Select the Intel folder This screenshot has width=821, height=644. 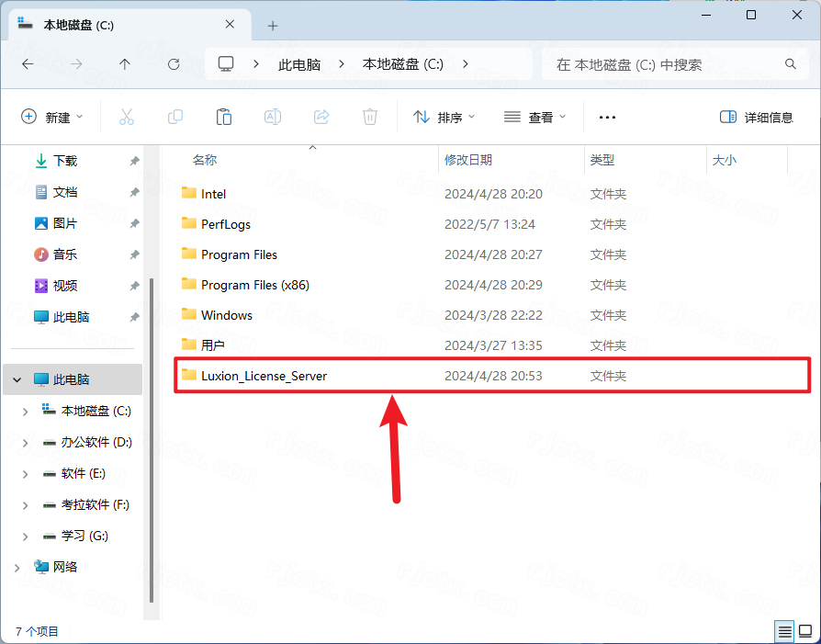point(214,194)
